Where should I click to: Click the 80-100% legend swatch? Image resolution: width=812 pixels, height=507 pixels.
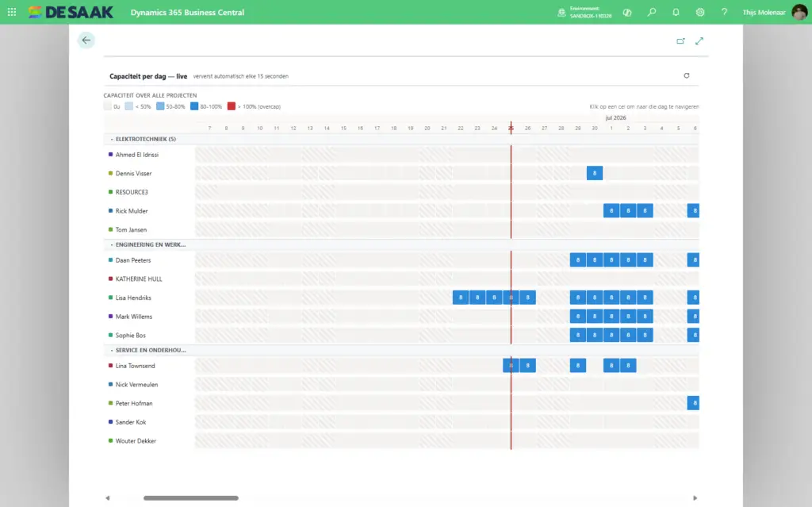pos(194,106)
